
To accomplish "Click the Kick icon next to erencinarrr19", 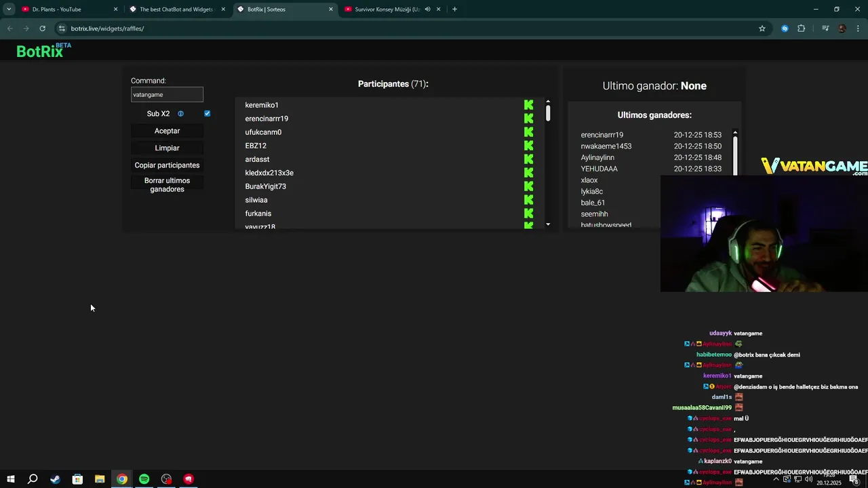I will click(528, 119).
